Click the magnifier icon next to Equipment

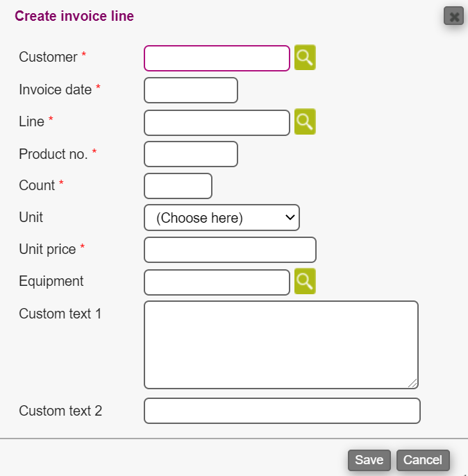click(x=305, y=281)
